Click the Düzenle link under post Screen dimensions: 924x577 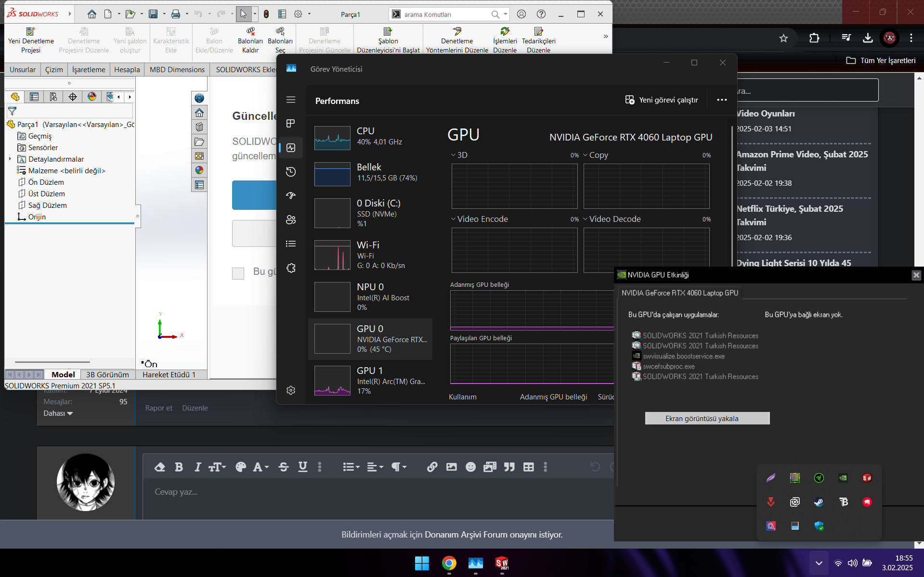tap(195, 408)
